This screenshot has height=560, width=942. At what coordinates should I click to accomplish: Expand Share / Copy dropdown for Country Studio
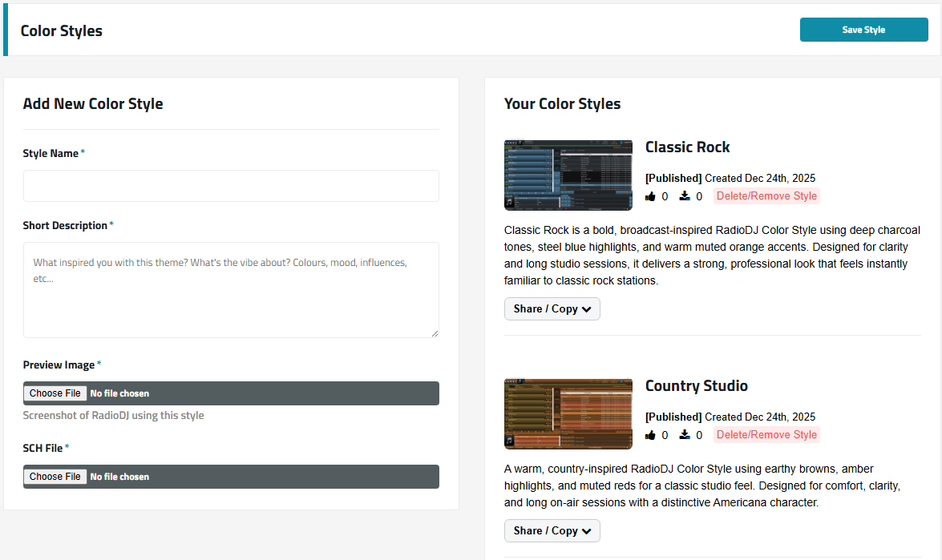point(552,531)
